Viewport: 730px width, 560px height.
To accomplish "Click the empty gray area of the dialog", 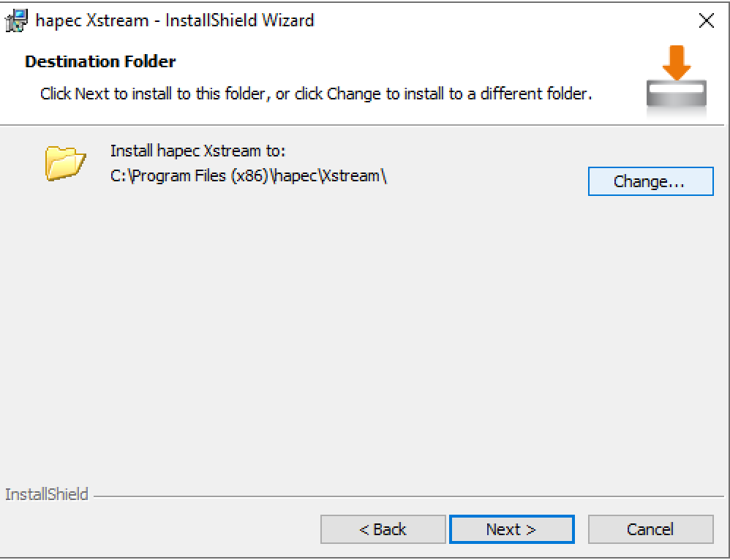I will (x=366, y=329).
